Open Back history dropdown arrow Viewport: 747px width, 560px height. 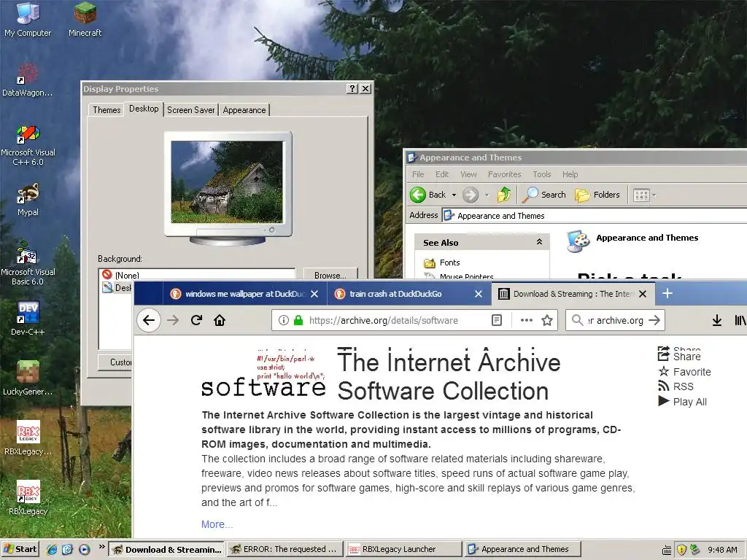[x=454, y=195]
